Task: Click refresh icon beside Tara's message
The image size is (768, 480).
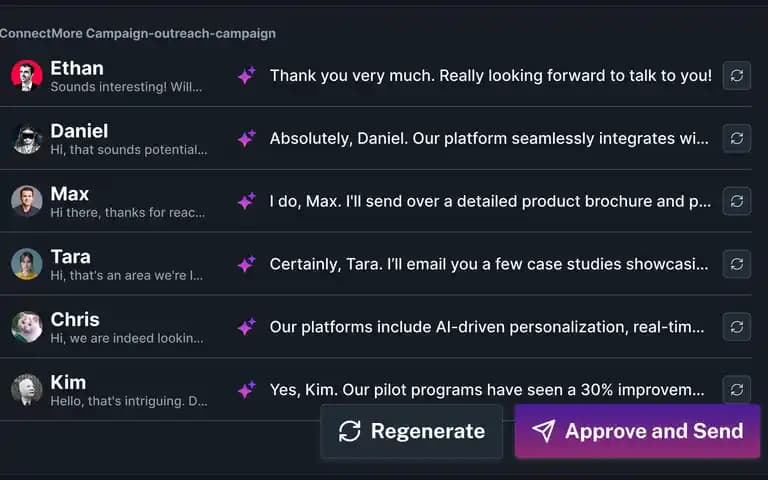Action: click(x=737, y=264)
